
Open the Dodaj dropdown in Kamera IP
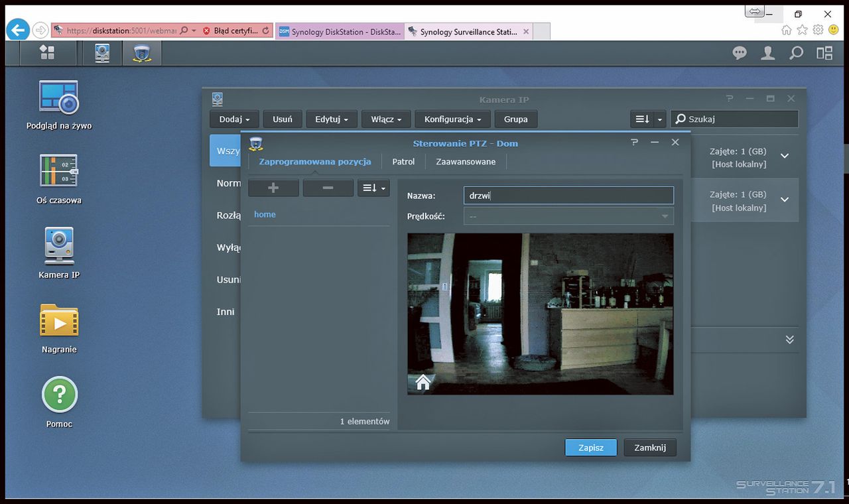pos(234,119)
